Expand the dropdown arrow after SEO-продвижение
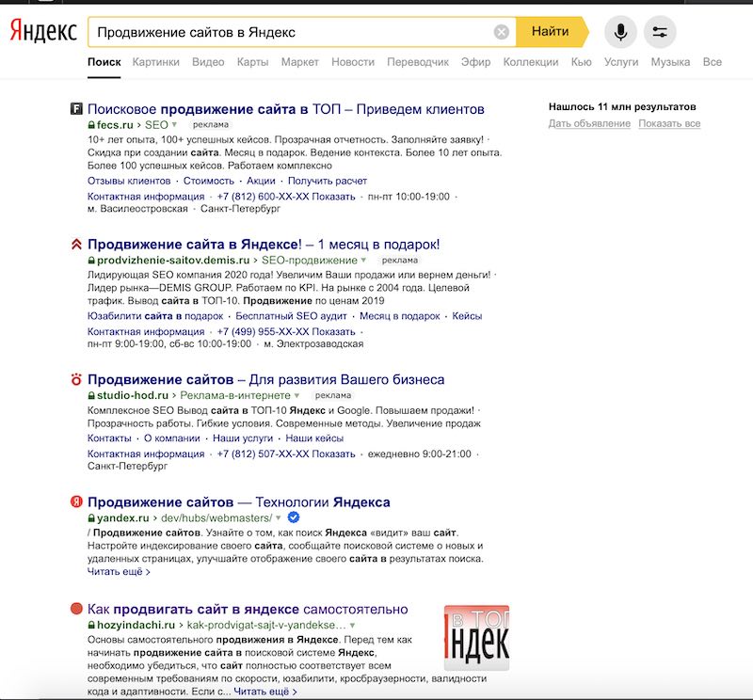 (363, 261)
